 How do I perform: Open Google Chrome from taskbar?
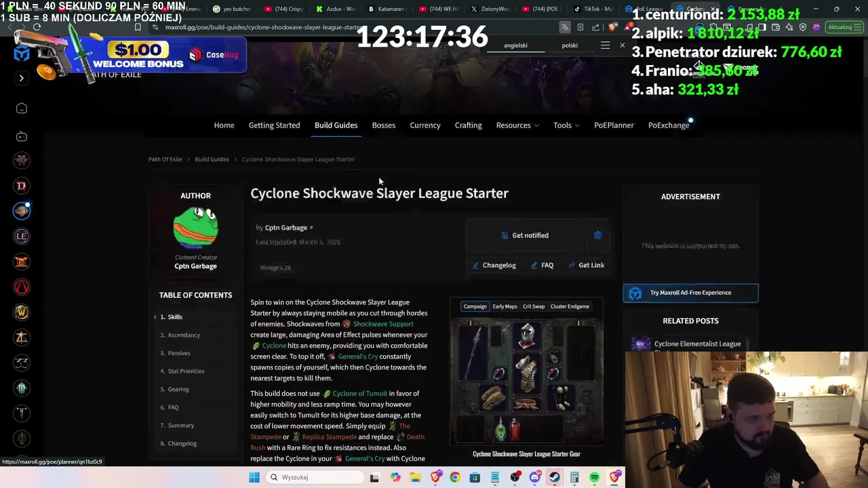[454, 477]
